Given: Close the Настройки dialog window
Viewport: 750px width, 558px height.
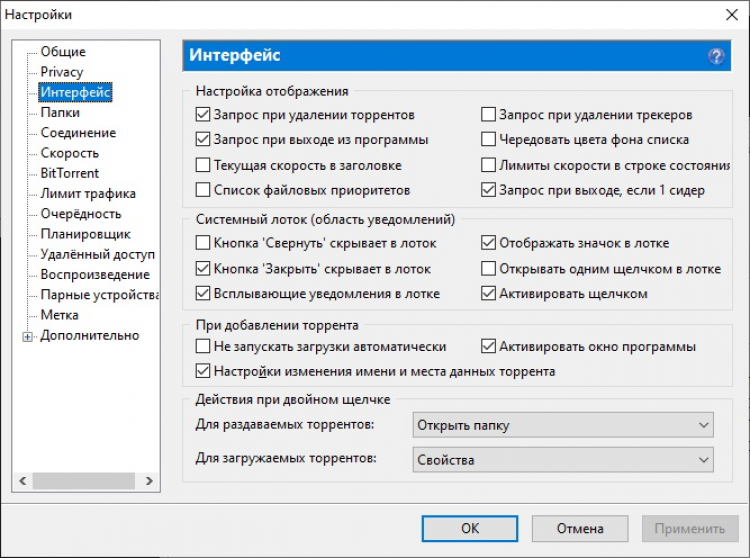Looking at the screenshot, I should [727, 14].
